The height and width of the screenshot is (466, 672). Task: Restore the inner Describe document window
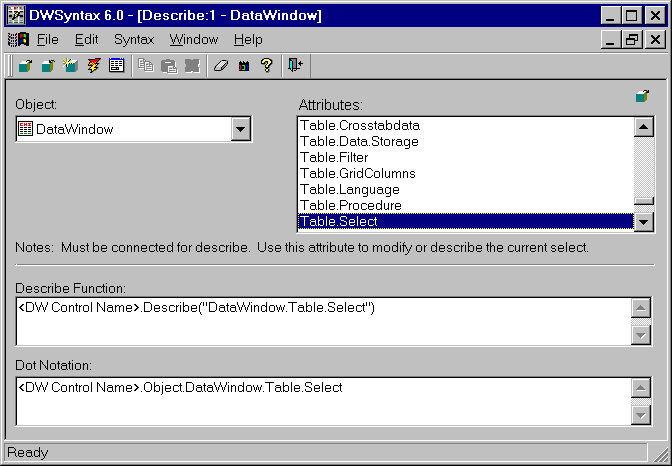click(x=632, y=40)
